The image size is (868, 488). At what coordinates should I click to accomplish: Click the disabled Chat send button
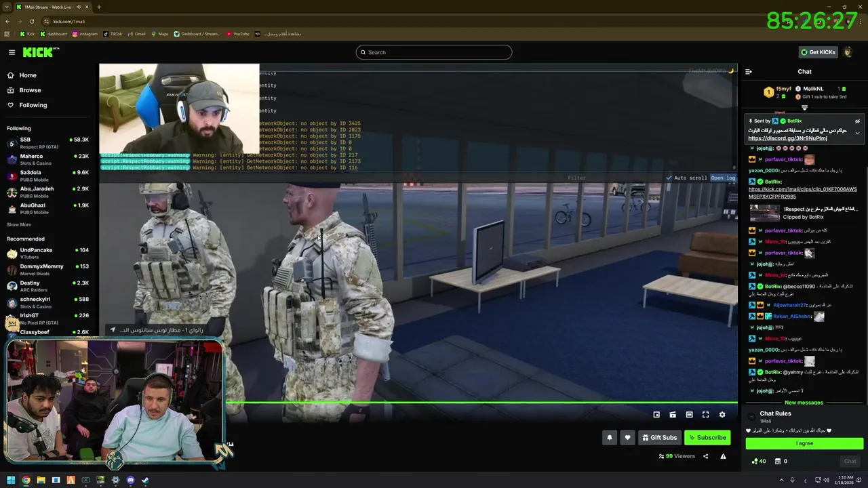point(850,462)
